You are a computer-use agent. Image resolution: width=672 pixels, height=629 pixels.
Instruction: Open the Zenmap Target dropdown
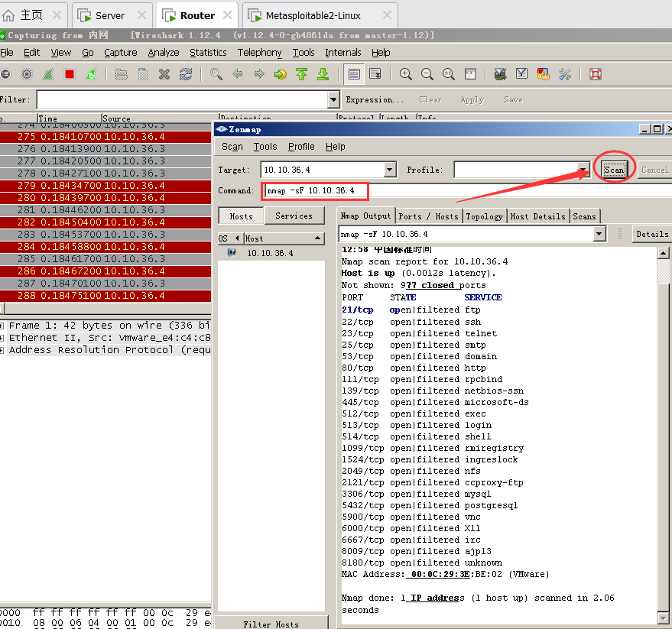coord(389,170)
